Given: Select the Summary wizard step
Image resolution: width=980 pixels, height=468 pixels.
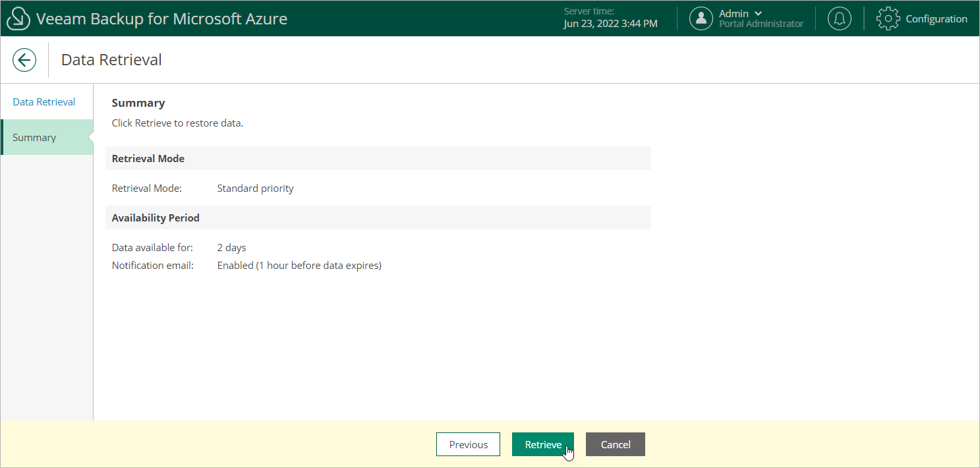Looking at the screenshot, I should click(x=47, y=137).
